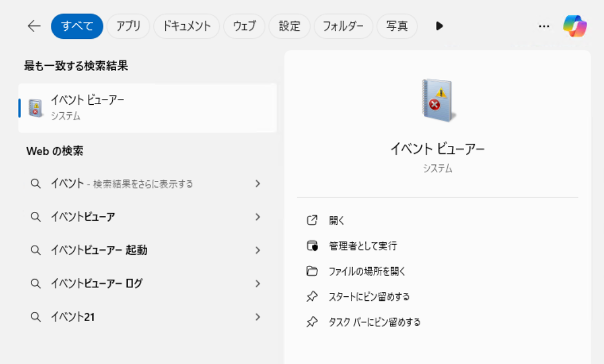Click the ファイルの場所を開く folder icon

(x=312, y=271)
